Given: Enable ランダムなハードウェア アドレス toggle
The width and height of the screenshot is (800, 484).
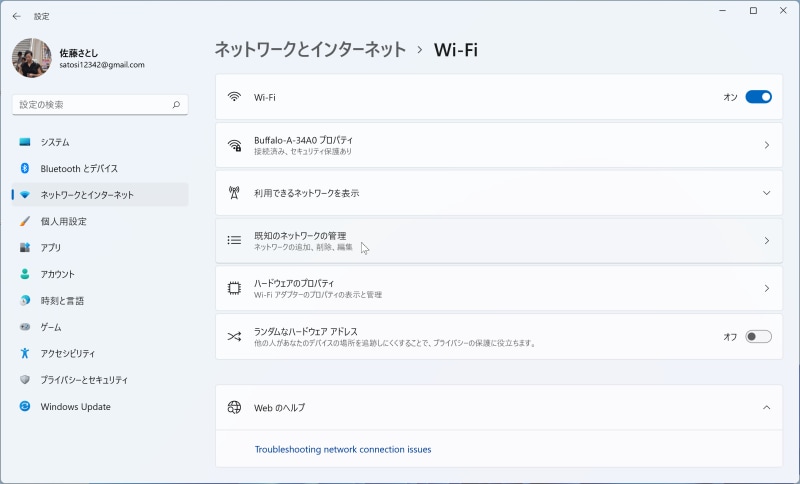Looking at the screenshot, I should click(758, 337).
